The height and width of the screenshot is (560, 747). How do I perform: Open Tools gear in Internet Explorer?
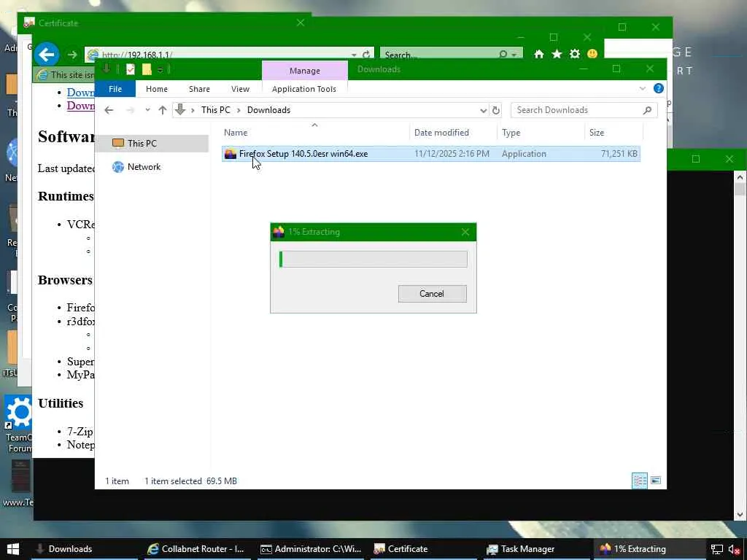pyautogui.click(x=575, y=54)
